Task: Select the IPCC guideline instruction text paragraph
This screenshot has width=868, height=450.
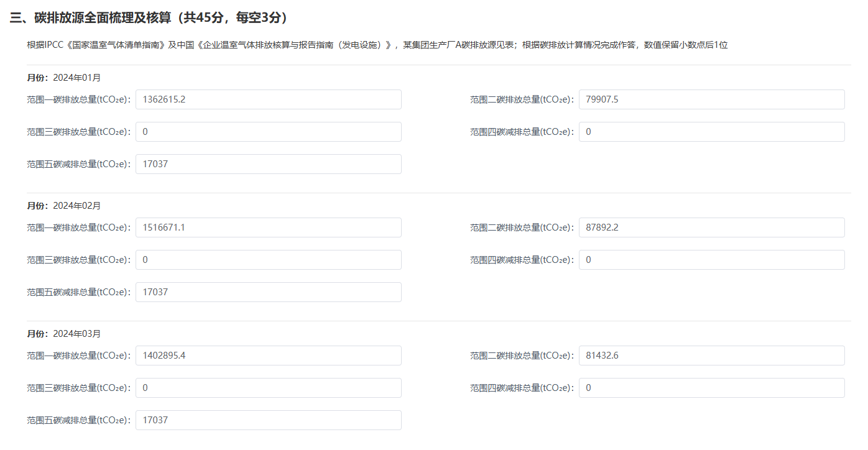Action: [x=377, y=45]
